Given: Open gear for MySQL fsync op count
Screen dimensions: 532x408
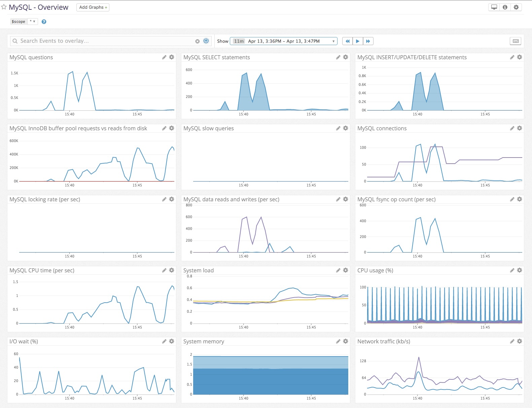Looking at the screenshot, I should tap(520, 199).
